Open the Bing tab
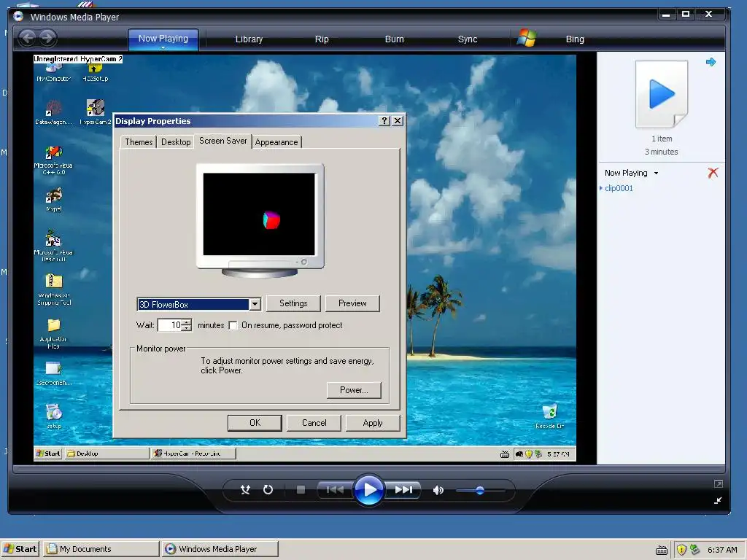This screenshot has height=560, width=747. click(x=575, y=39)
